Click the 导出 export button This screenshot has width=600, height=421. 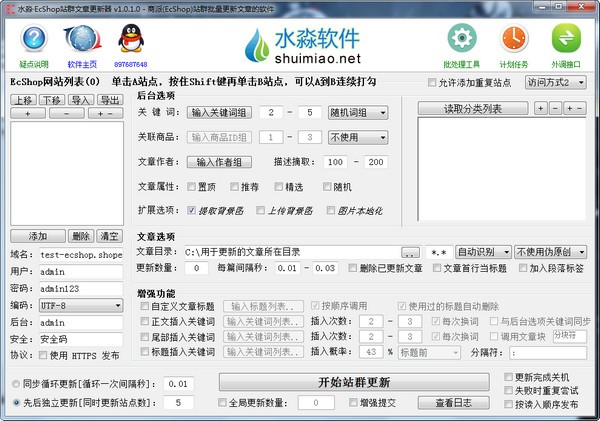tap(110, 100)
